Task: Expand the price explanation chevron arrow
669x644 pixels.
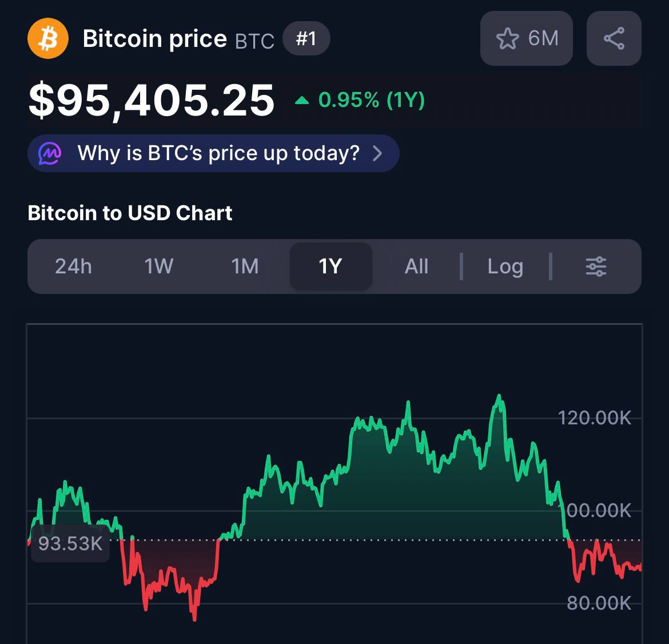Action: click(x=377, y=153)
